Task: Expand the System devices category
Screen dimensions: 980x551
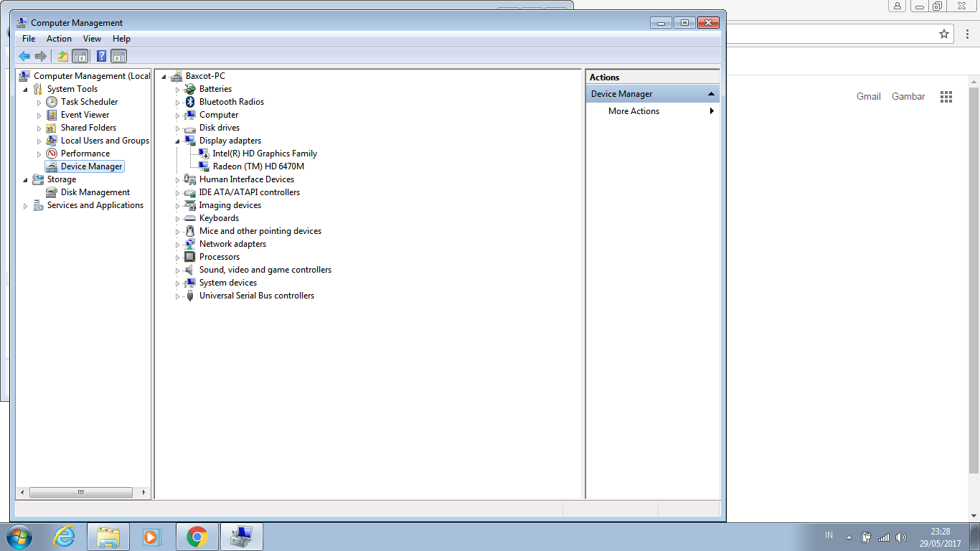Action: 178,283
